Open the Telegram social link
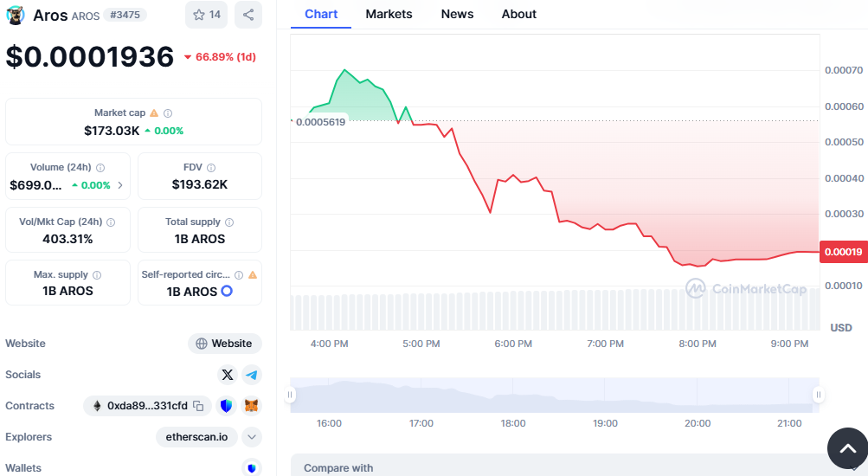Screen dimensions: 868x476 (x=251, y=375)
